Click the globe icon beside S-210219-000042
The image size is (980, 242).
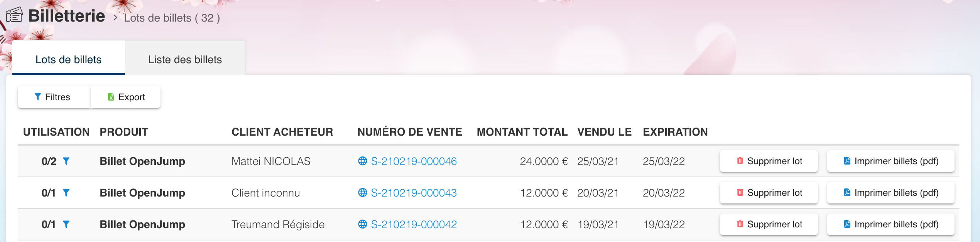click(362, 224)
